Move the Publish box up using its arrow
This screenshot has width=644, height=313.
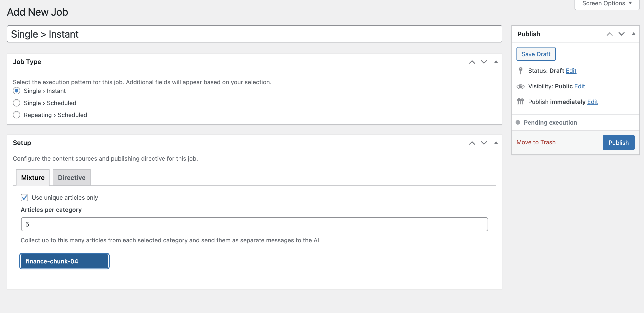click(610, 34)
